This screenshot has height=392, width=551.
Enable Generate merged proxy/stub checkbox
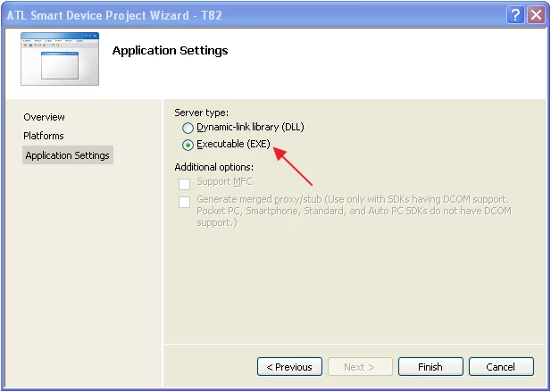point(185,202)
